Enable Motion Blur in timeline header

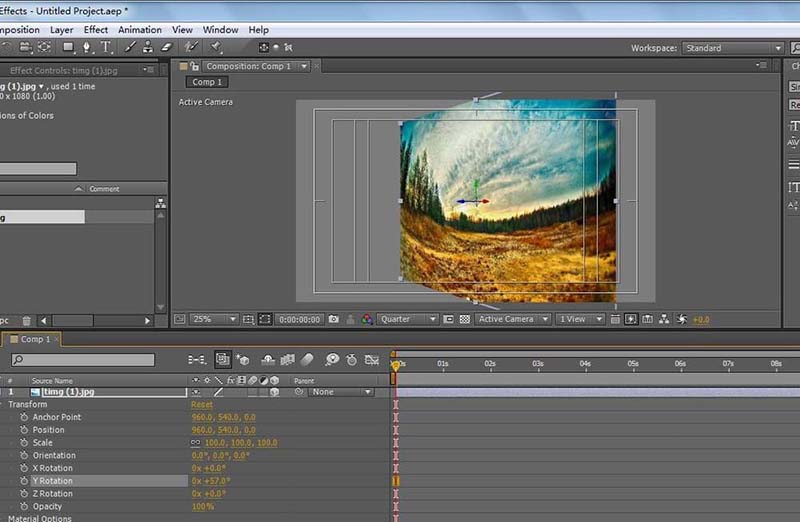pos(307,359)
